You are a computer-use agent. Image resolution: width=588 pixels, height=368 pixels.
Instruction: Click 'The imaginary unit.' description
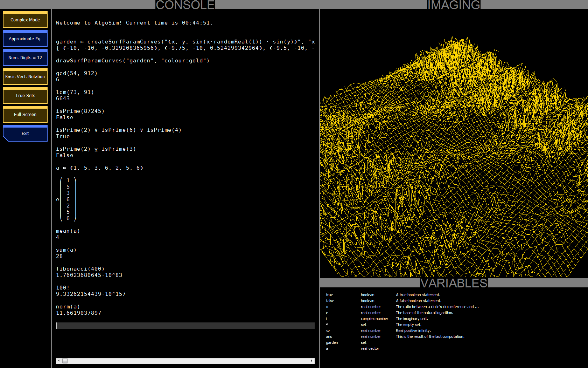coord(412,319)
